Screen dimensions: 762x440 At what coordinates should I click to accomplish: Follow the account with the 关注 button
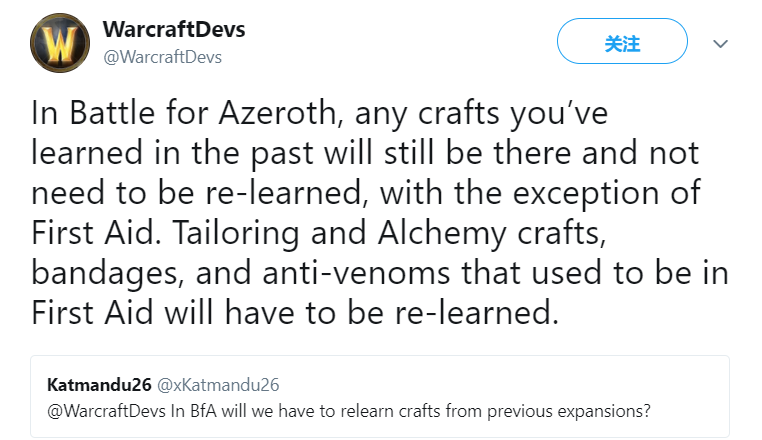pos(622,41)
